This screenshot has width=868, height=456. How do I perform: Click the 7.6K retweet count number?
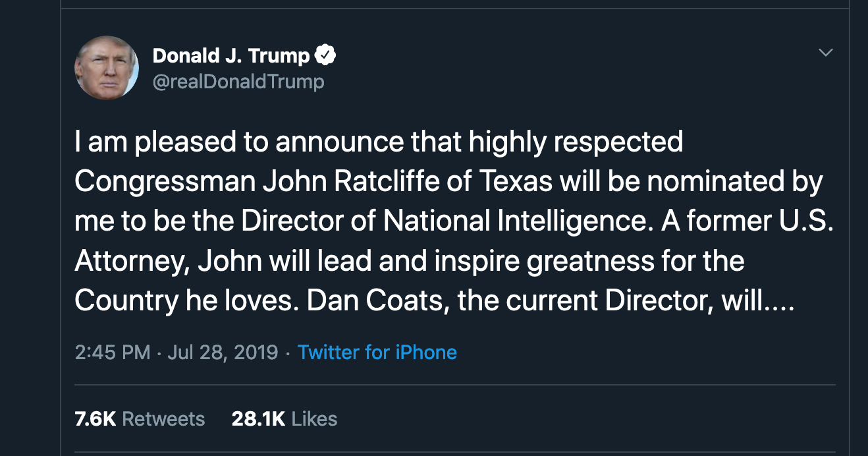click(x=95, y=419)
